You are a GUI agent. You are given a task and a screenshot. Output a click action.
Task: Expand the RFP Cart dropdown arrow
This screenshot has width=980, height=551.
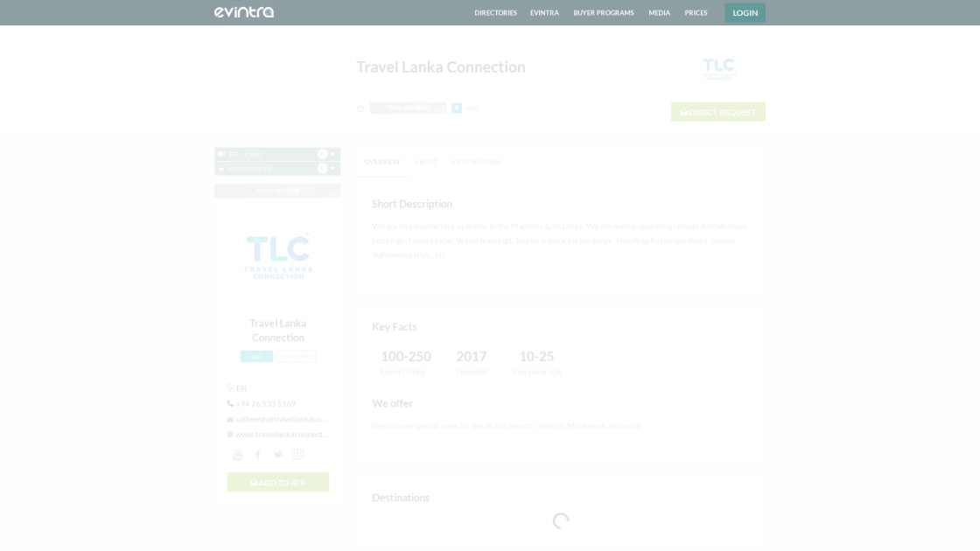[332, 154]
